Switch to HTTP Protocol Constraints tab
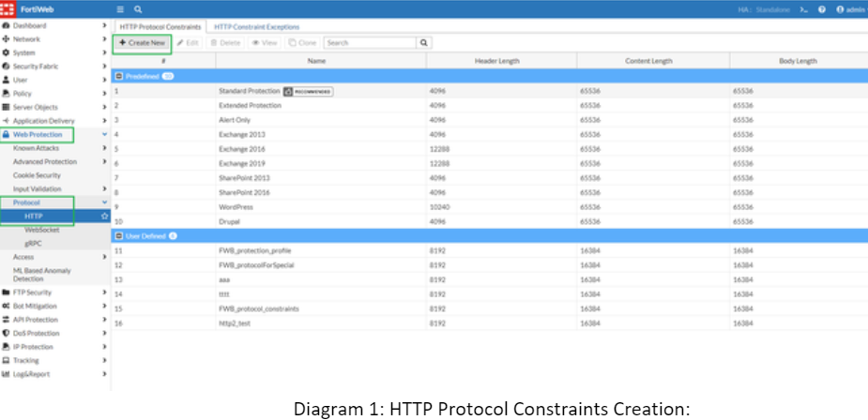The image size is (868, 420). (x=160, y=26)
